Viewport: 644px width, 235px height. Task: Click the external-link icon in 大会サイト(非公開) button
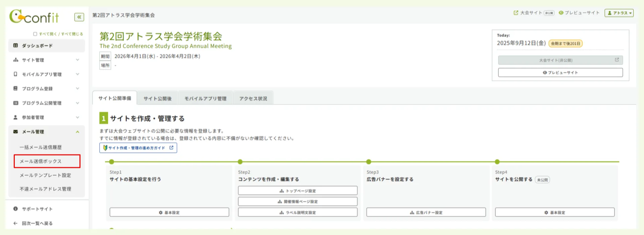coord(617,60)
